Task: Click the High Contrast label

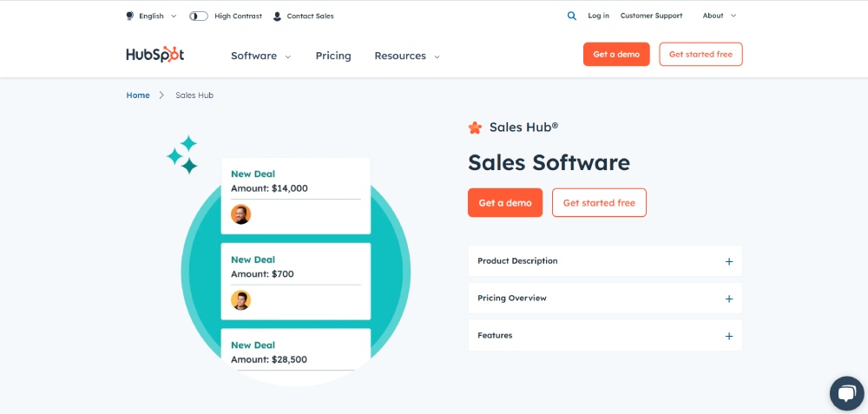Action: pyautogui.click(x=238, y=16)
